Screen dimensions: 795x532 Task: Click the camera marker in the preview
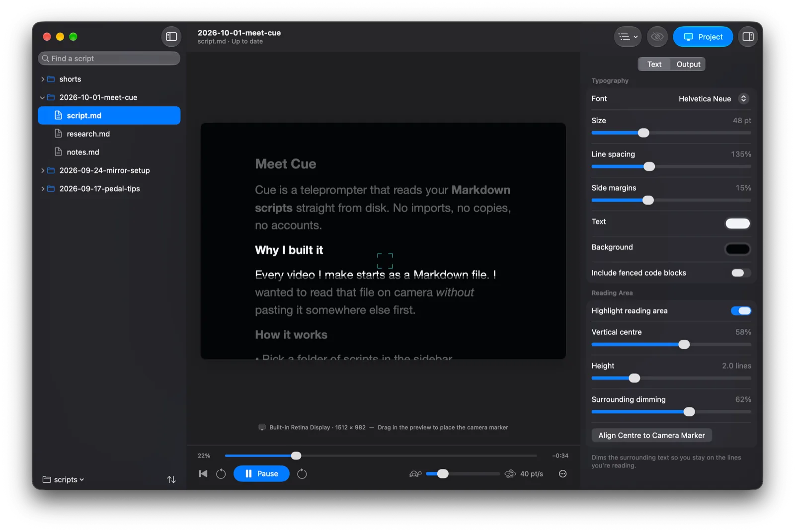click(x=385, y=261)
